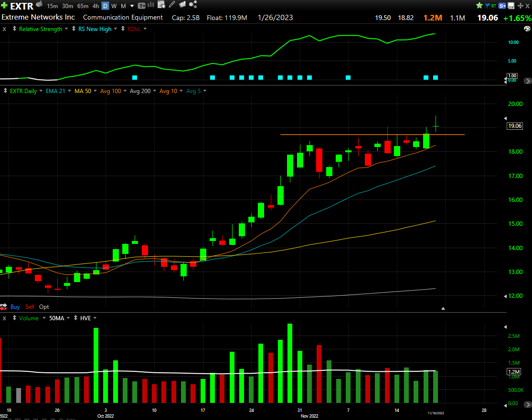This screenshot has height=420, width=532.
Task: Open the Volume indicator dropdown
Action: 44,318
